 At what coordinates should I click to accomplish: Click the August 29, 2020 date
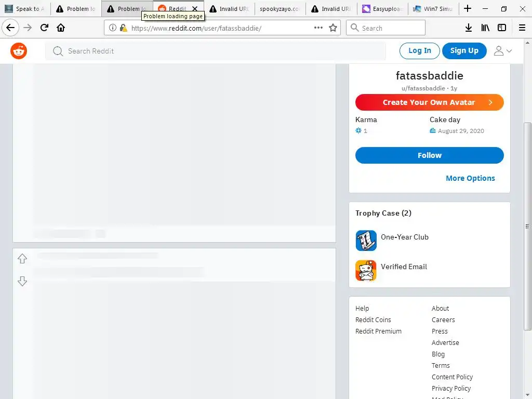click(461, 131)
